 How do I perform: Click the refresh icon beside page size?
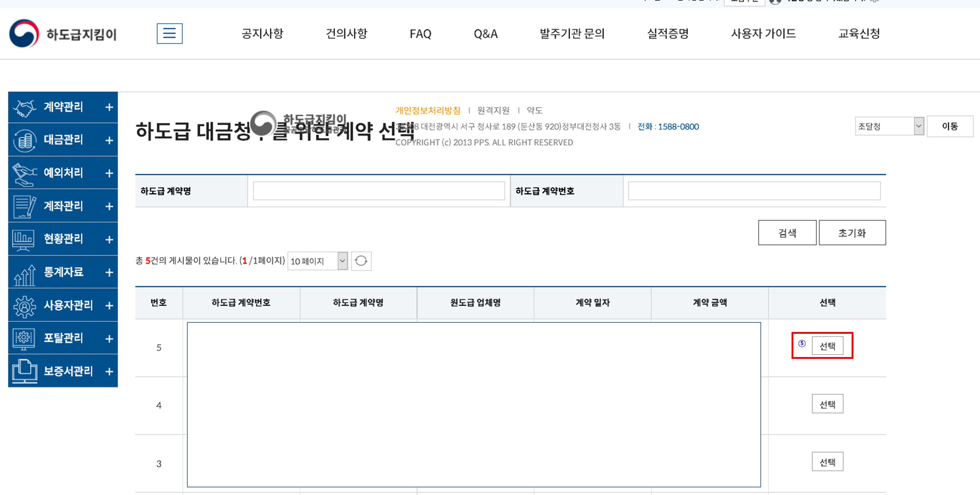361,261
